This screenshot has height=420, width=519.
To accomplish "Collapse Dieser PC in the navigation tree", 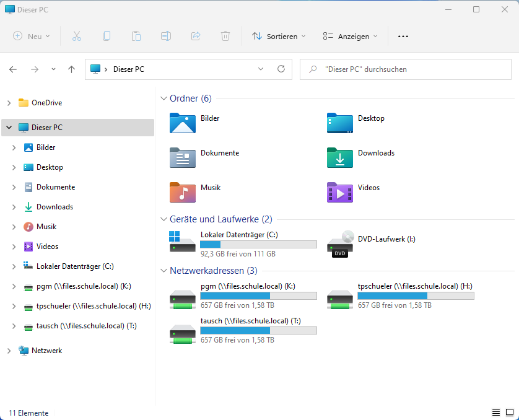I will click(x=9, y=128).
